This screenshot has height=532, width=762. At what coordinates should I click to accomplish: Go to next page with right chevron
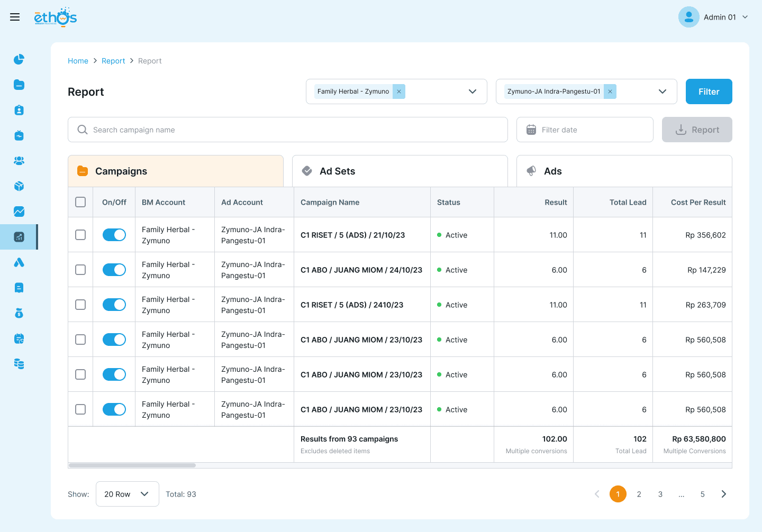[724, 494]
